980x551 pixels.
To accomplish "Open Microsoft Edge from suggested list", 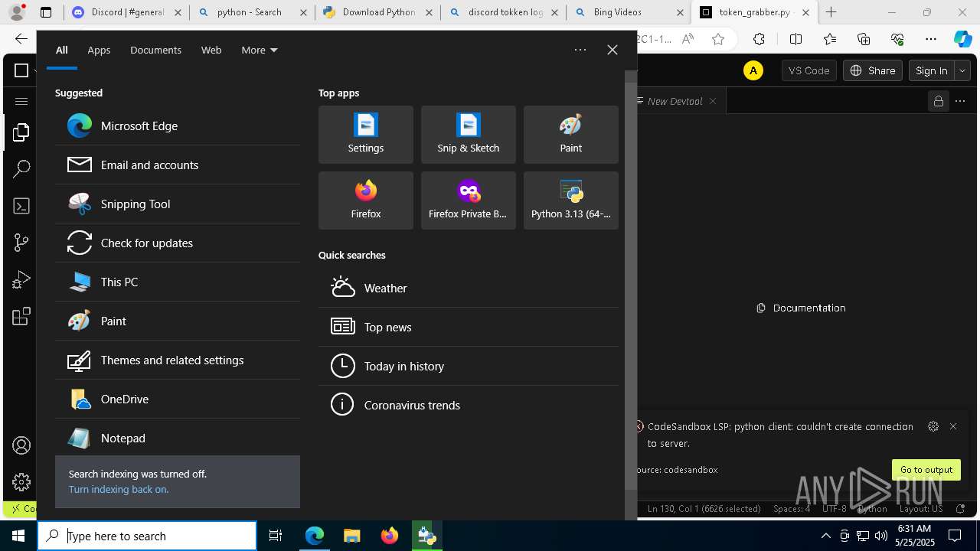I will pyautogui.click(x=178, y=126).
